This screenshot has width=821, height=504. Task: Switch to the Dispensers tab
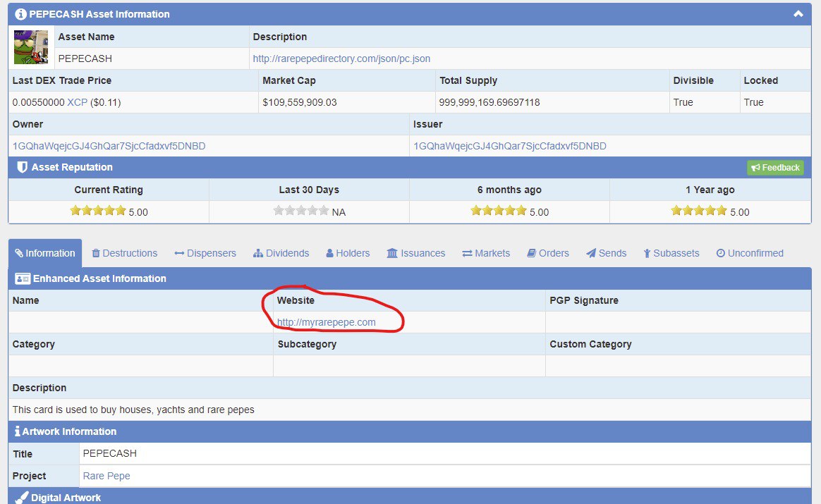[205, 253]
